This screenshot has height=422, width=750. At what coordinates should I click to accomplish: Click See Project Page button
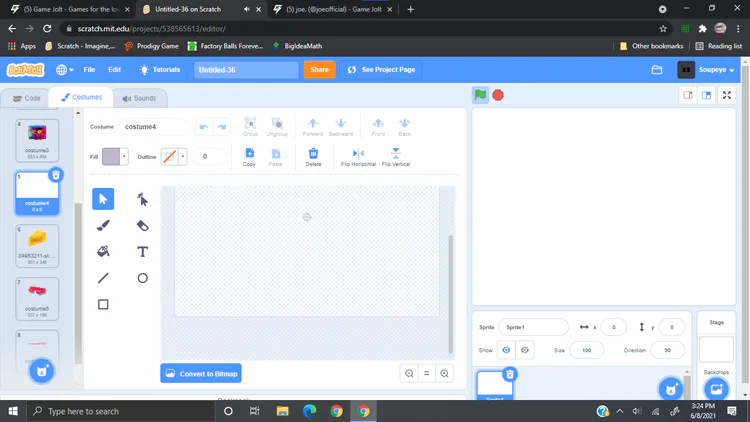coord(381,70)
